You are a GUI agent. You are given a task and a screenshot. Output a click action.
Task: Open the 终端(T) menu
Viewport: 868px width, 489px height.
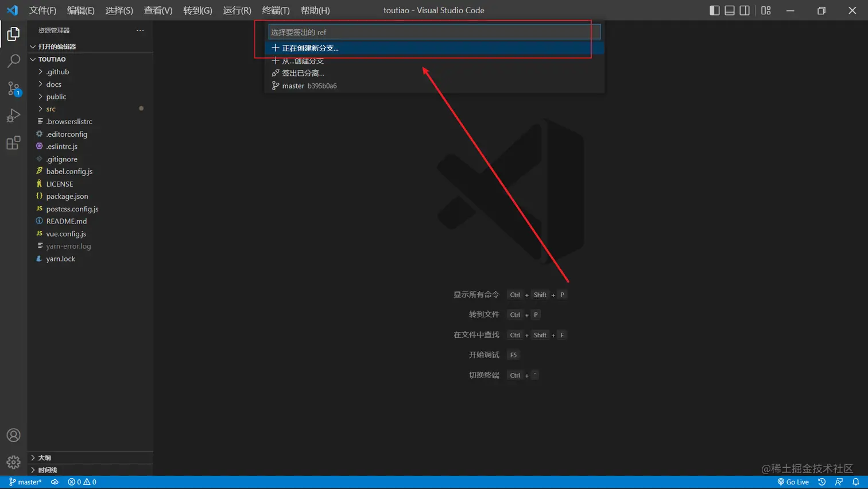(x=276, y=10)
